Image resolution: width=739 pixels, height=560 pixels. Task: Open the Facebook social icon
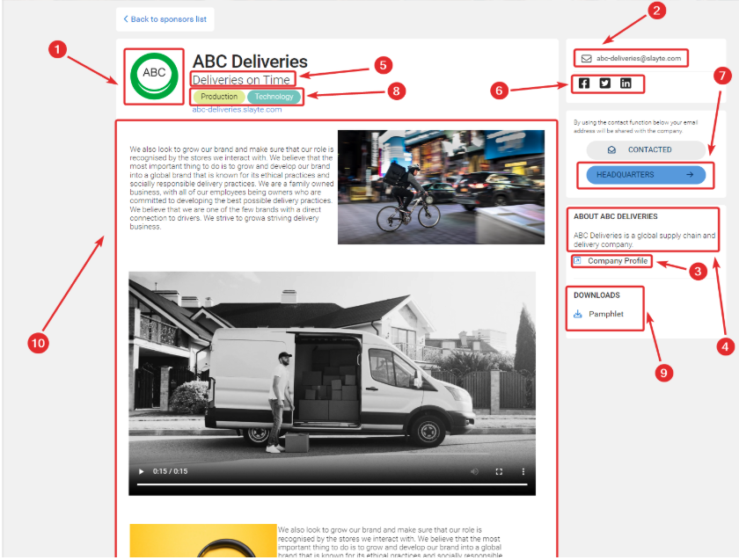point(584,84)
